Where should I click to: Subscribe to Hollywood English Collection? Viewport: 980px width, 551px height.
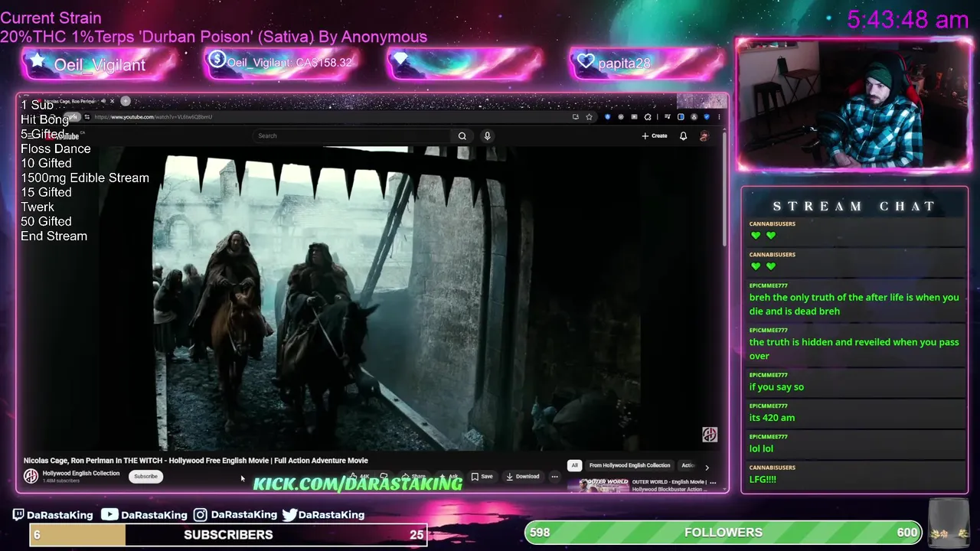point(145,476)
